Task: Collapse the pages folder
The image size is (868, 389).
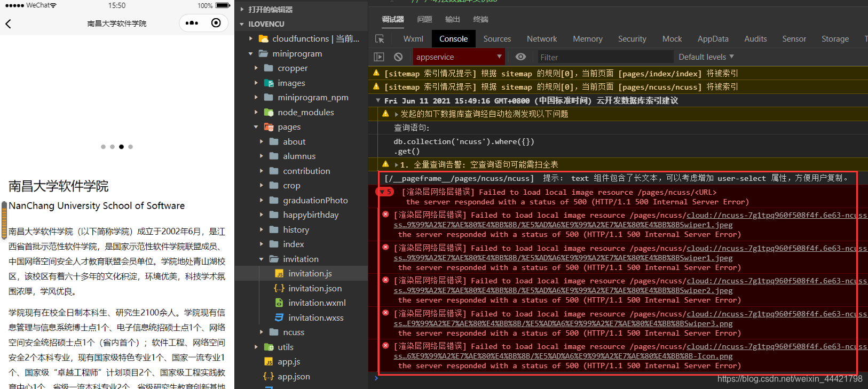Action: point(256,127)
